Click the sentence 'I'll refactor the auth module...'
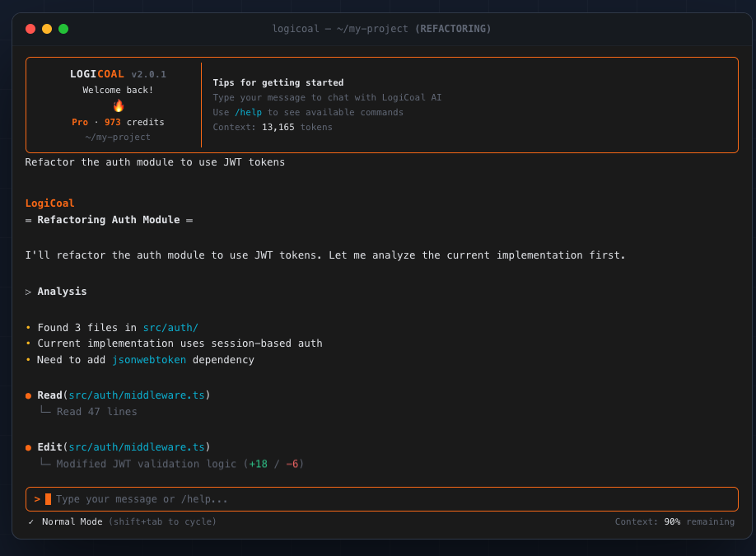The width and height of the screenshot is (756, 556). [325, 255]
